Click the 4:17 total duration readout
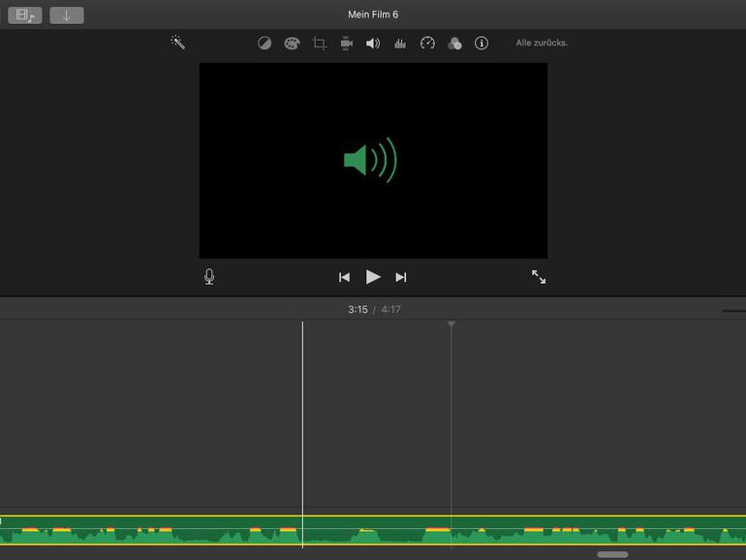746x560 pixels. (x=390, y=310)
